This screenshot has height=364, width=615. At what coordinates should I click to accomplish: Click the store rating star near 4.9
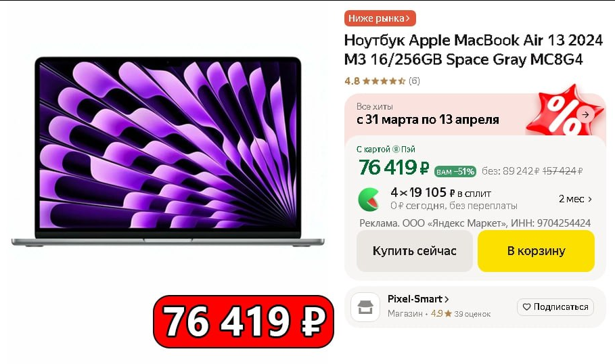coord(449,313)
